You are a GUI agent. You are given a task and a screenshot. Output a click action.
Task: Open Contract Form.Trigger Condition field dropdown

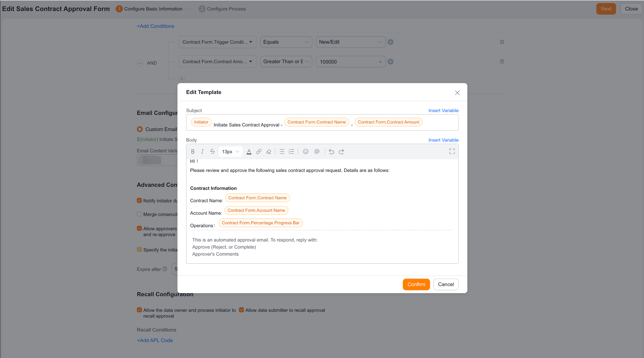coord(217,42)
